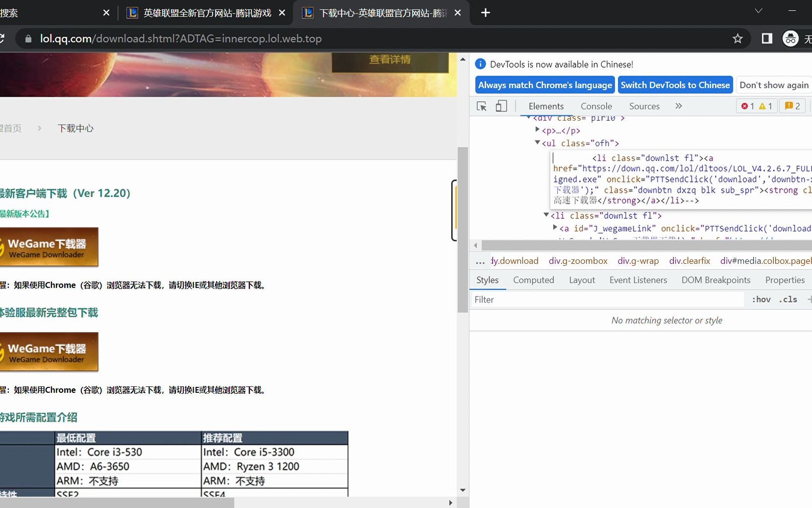Viewport: 812px width, 508px height.
Task: Bookmark this page with the star icon
Action: (x=738, y=39)
